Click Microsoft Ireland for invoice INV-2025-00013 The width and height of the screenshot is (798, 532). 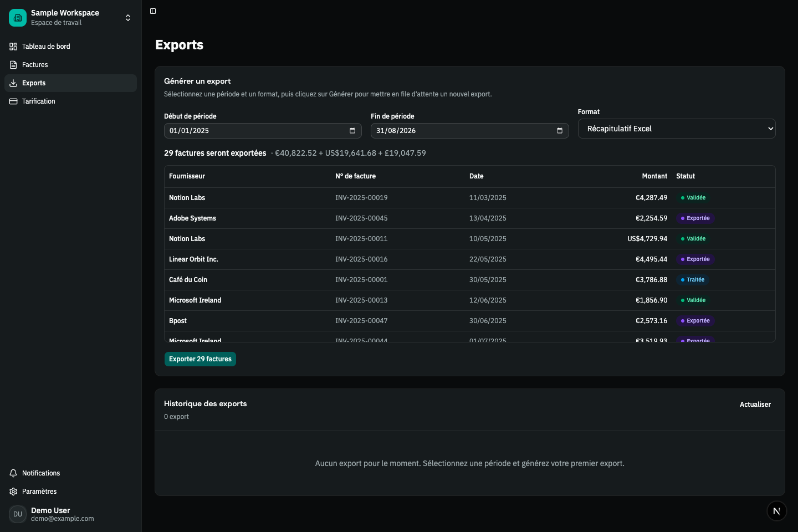195,300
